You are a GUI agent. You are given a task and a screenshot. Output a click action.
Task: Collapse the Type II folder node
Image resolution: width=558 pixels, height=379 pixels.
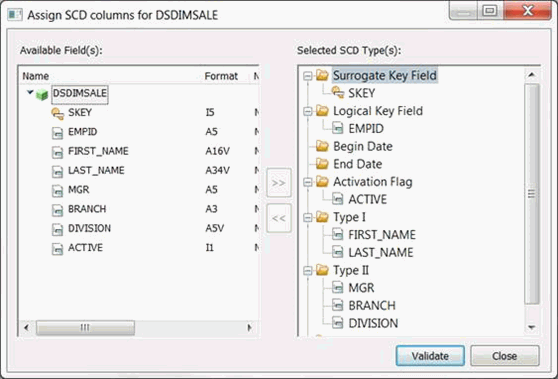click(x=308, y=270)
